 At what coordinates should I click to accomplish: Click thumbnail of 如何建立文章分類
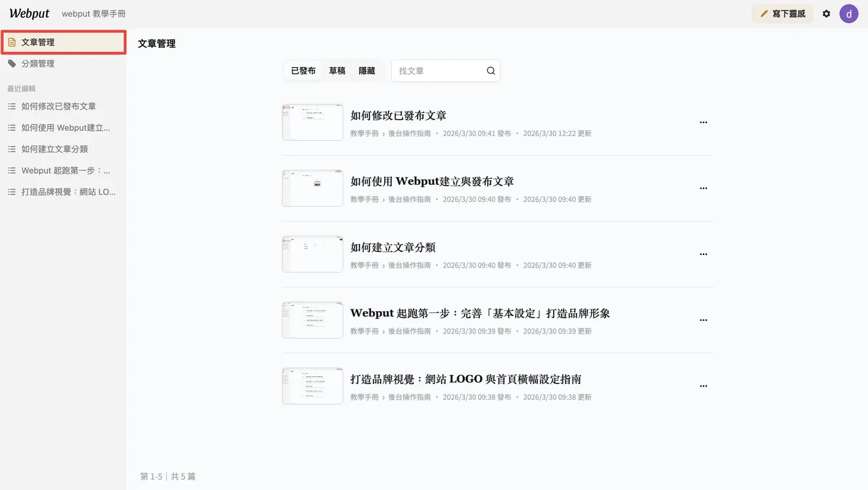click(x=312, y=254)
